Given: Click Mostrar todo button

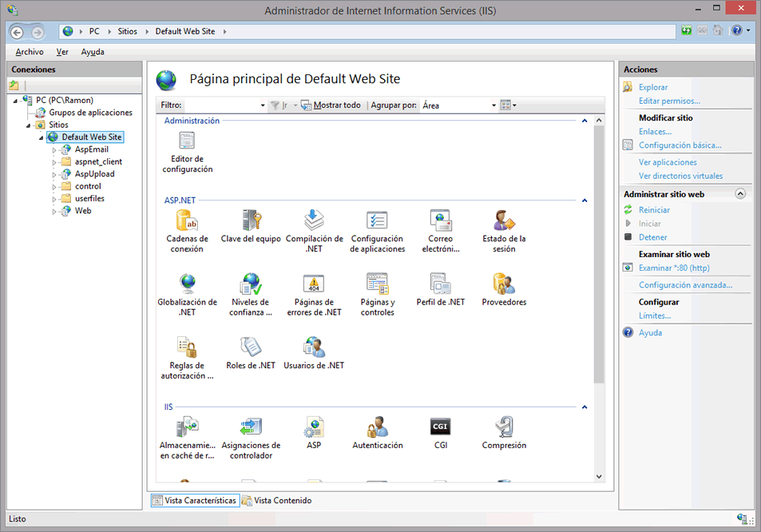Looking at the screenshot, I should [331, 105].
